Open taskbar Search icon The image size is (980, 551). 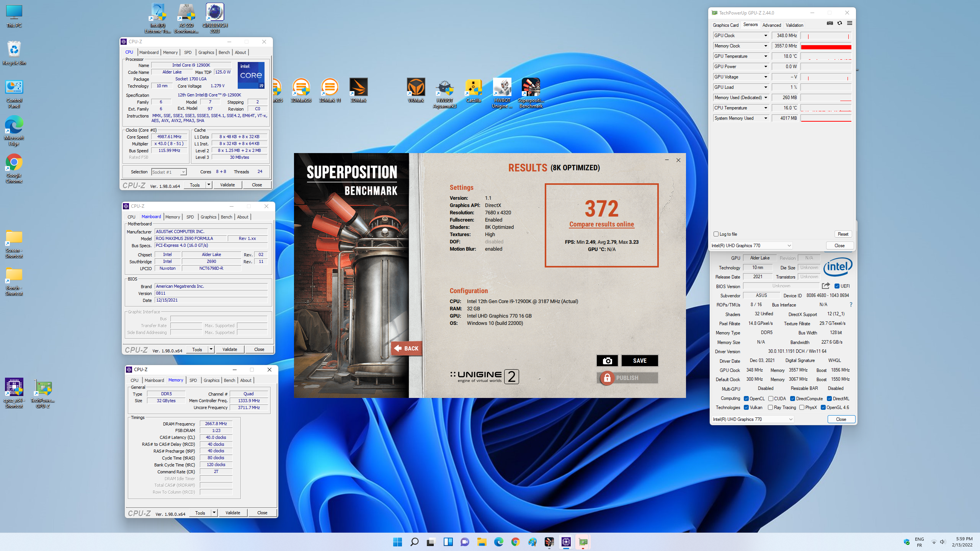[x=414, y=542]
